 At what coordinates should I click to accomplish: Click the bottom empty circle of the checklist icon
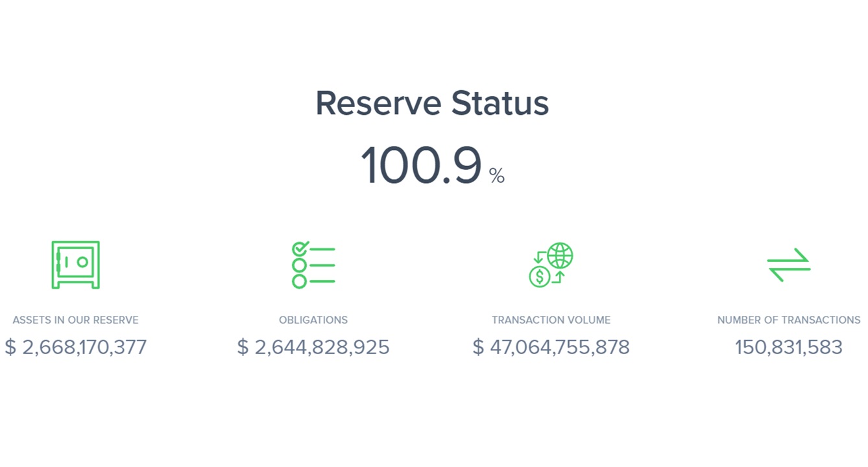[x=299, y=281]
